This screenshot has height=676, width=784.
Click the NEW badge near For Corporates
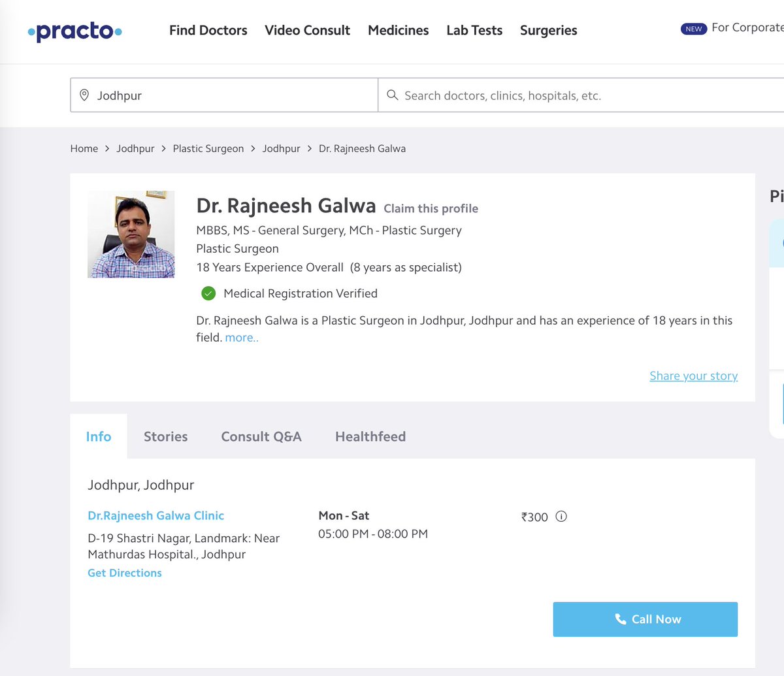click(694, 29)
